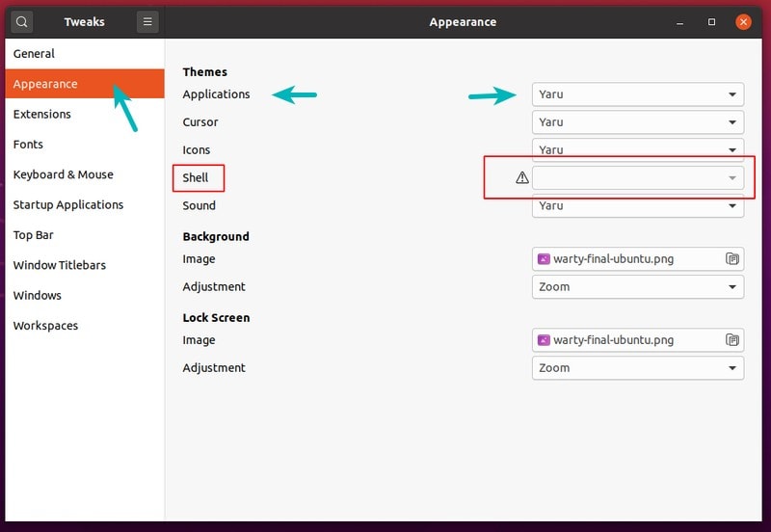Choose the Background warty-final-ubuntu.png image button
Viewport: 771px width, 532px height.
(x=638, y=259)
